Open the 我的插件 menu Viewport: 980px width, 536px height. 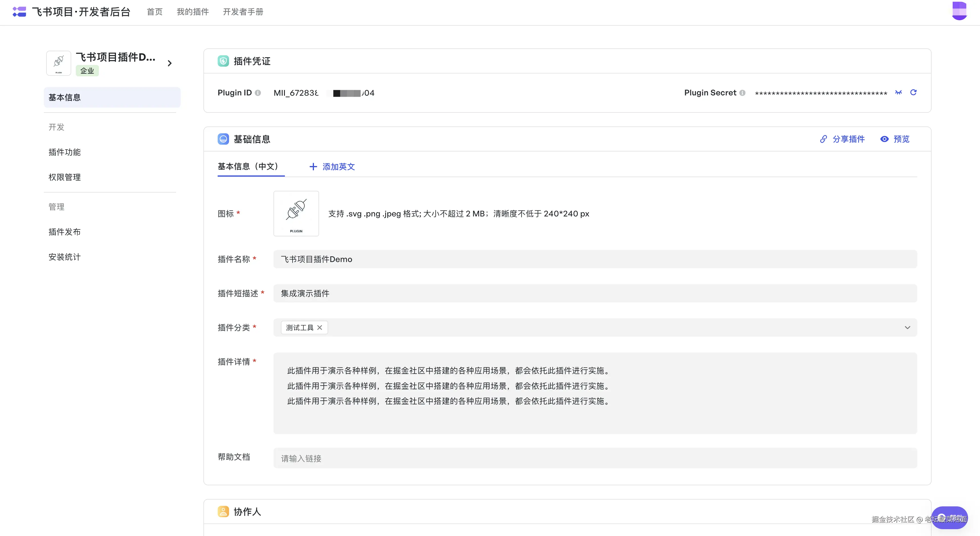click(x=193, y=12)
